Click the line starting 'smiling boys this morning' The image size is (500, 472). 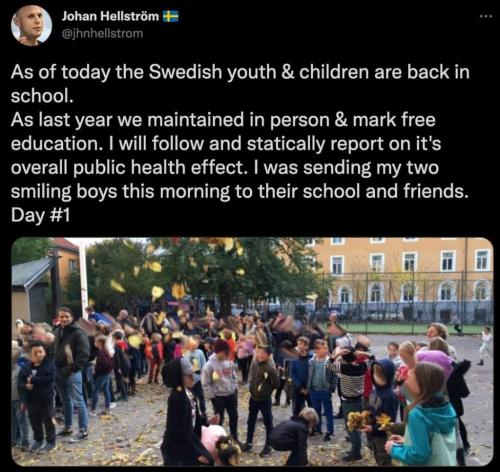coord(240,192)
